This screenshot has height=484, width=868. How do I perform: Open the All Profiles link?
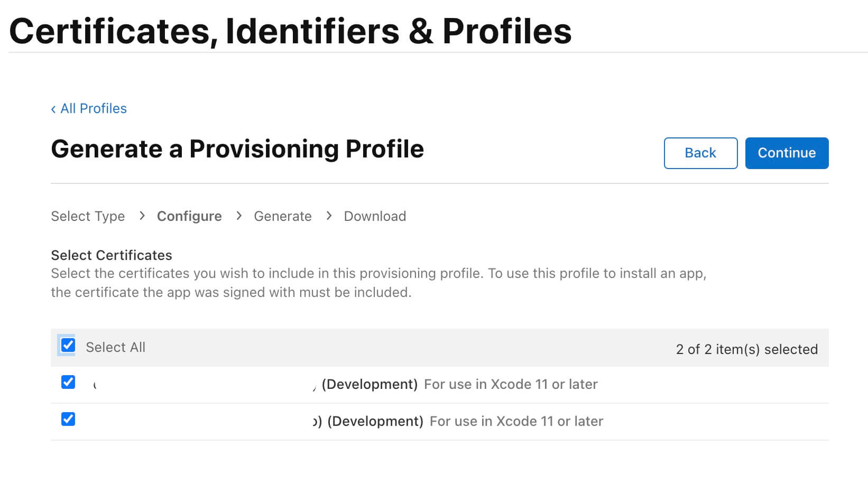point(94,108)
